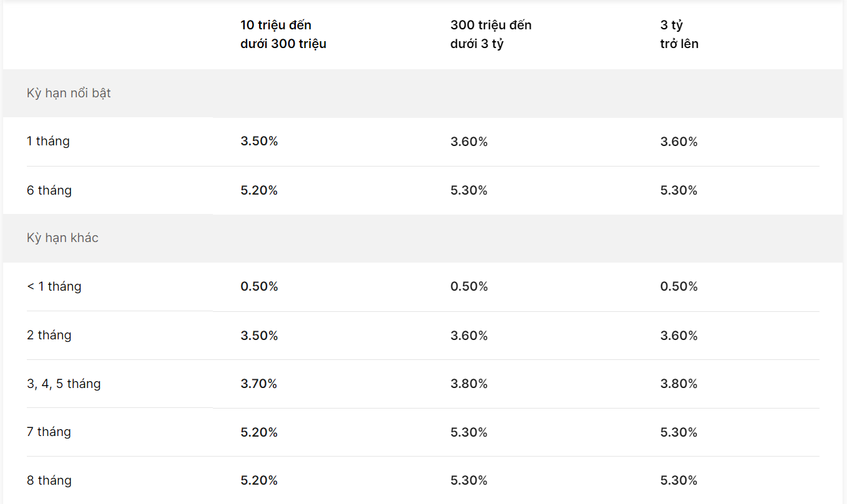Select the "< 1 tháng" row label
847x504 pixels.
click(54, 286)
